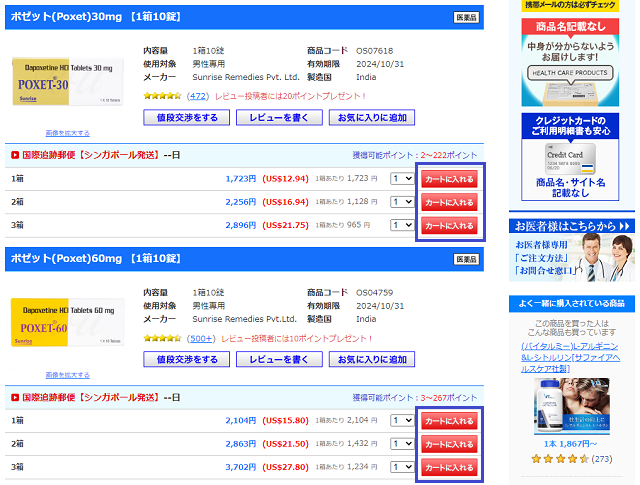Click red arrow icon of Poxet 60mg shipping row

click(15, 397)
